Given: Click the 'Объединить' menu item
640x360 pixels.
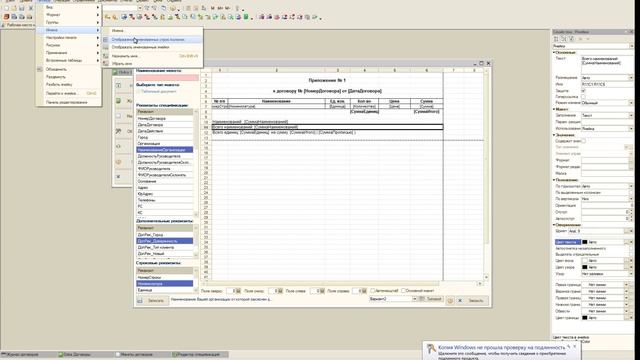Looking at the screenshot, I should click(x=69, y=69).
